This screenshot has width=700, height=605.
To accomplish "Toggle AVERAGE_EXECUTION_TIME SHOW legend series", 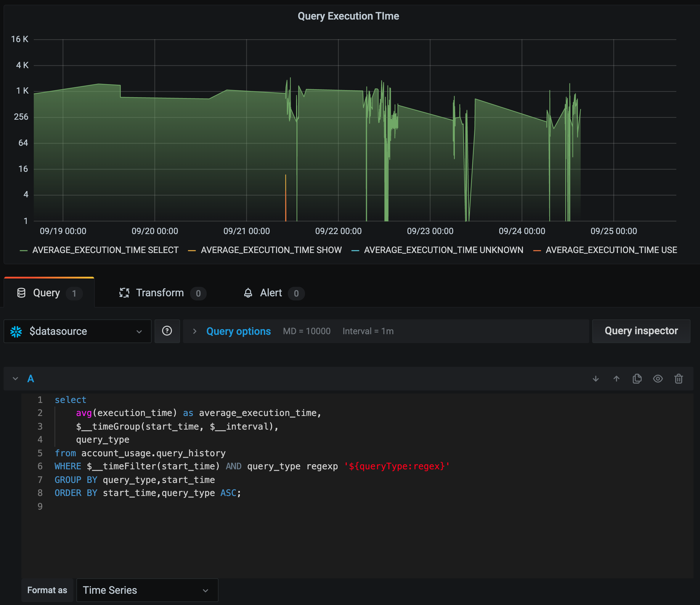I will pos(271,250).
